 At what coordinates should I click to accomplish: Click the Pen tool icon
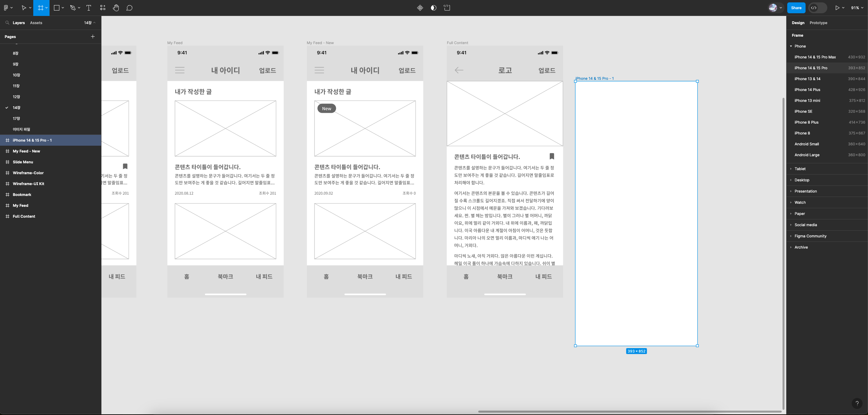(x=73, y=8)
